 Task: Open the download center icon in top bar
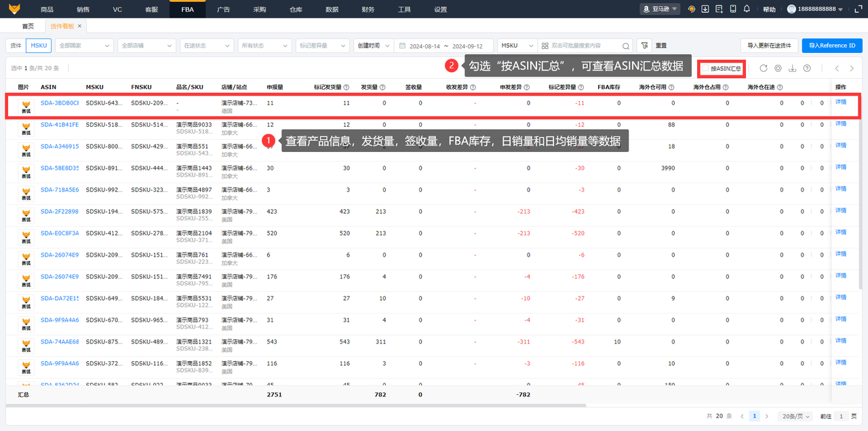pyautogui.click(x=705, y=10)
